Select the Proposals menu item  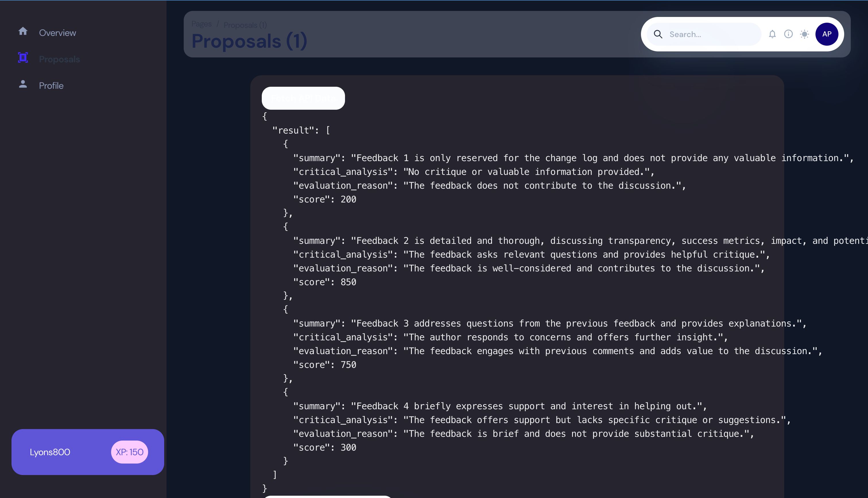59,59
